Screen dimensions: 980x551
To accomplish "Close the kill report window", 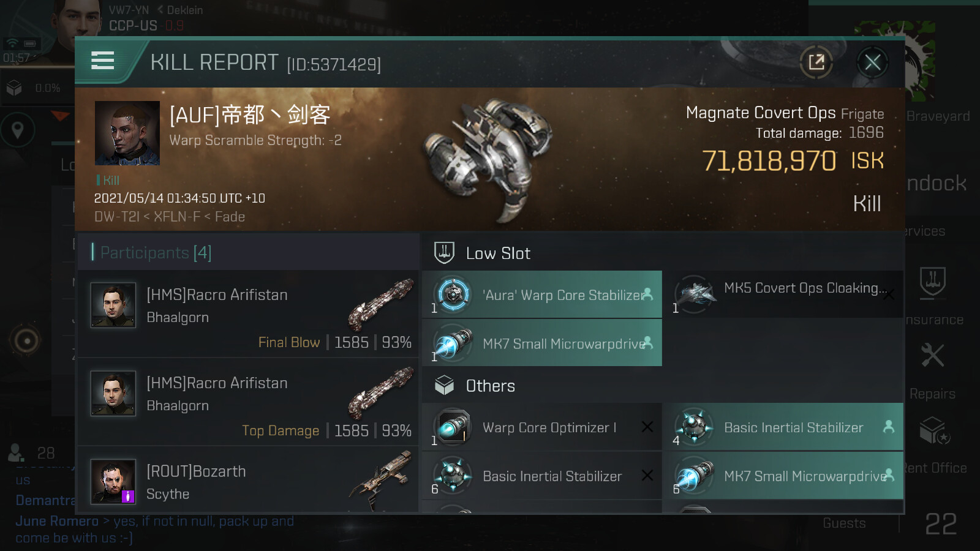I will pyautogui.click(x=872, y=62).
